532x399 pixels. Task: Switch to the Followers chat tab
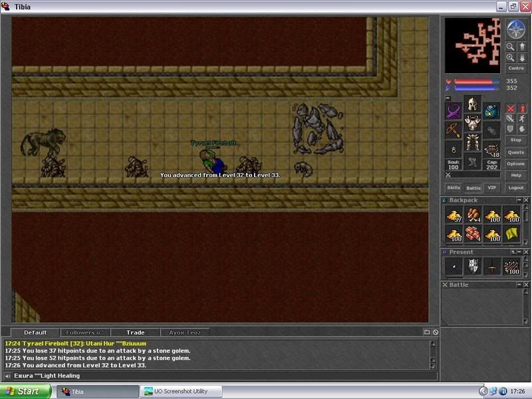(x=85, y=332)
